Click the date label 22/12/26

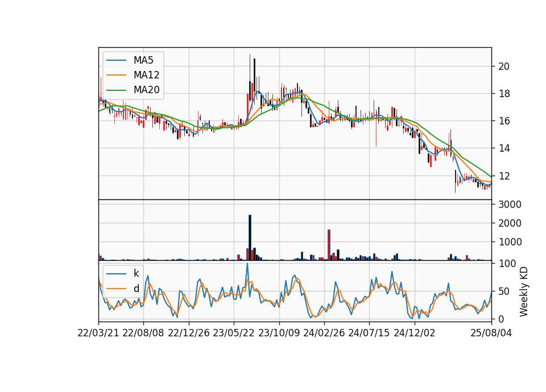[188, 333]
